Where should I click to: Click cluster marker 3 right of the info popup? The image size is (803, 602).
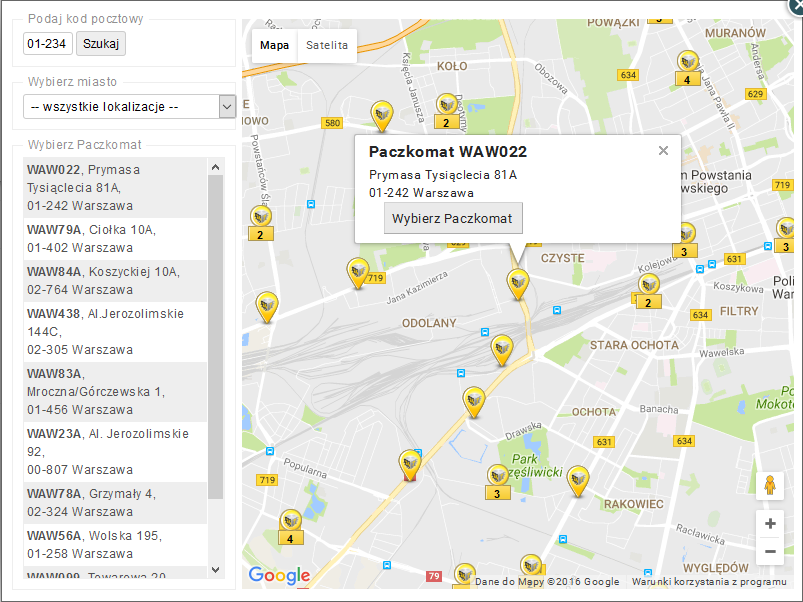[x=685, y=240]
